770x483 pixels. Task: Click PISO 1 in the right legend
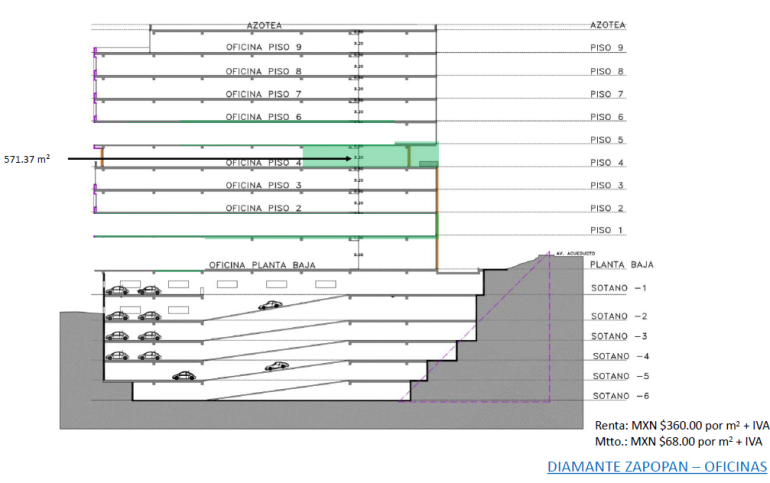[x=607, y=231]
